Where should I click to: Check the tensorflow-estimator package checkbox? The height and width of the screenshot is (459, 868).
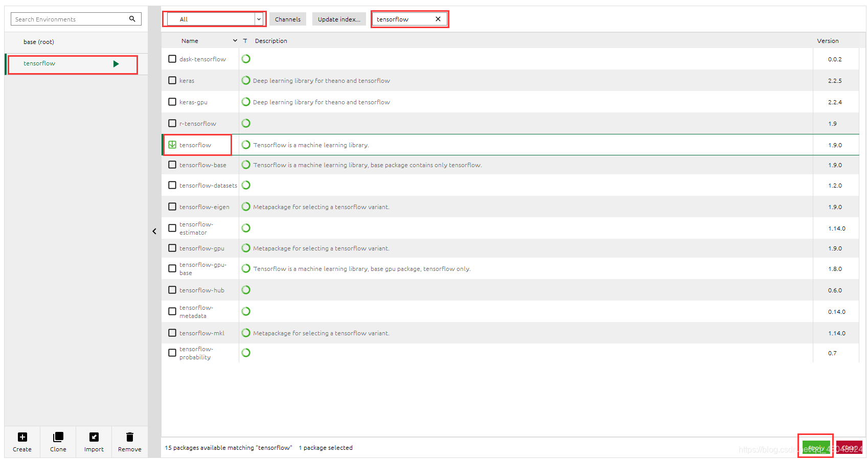coord(172,228)
